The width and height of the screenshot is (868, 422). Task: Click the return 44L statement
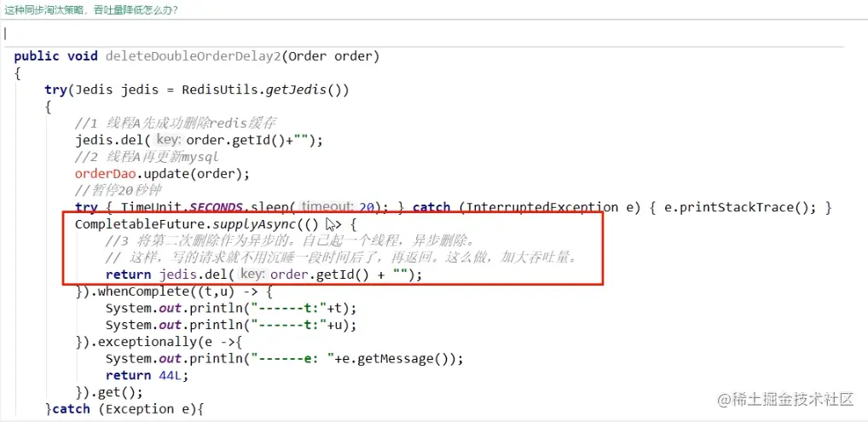148,375
